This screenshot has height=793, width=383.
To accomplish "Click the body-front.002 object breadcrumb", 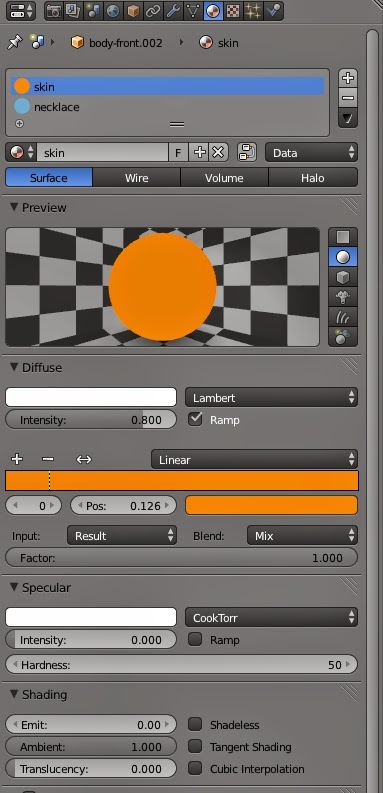I will (x=117, y=43).
